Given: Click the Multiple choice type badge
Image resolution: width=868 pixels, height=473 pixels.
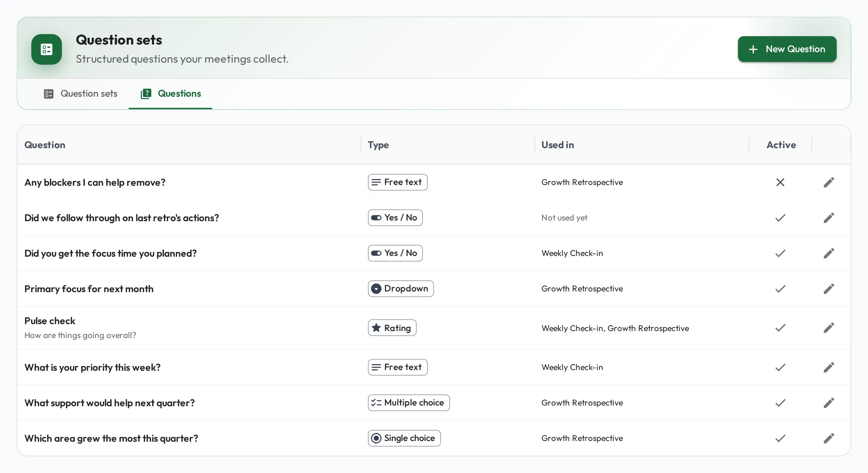Looking at the screenshot, I should 409,403.
